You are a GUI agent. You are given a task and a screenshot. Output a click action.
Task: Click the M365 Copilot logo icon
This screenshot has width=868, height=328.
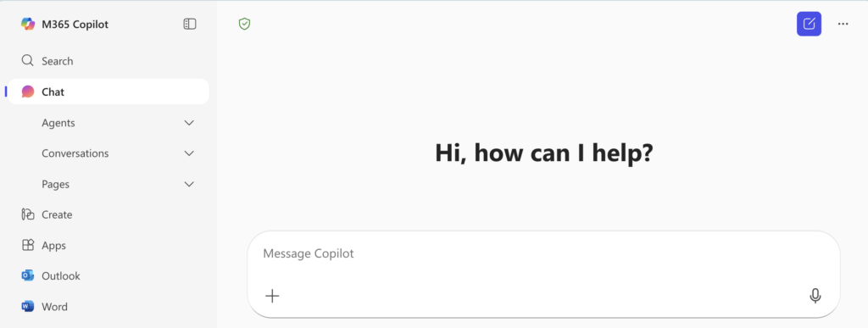pyautogui.click(x=28, y=25)
